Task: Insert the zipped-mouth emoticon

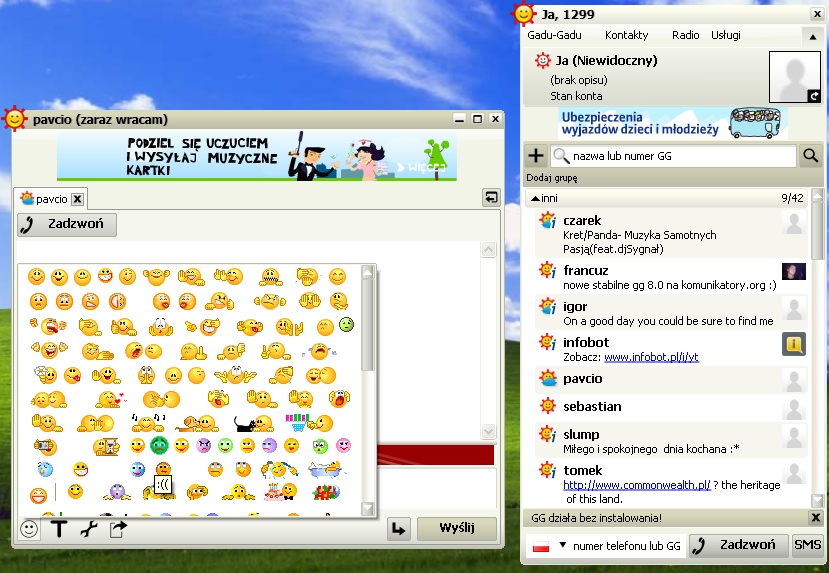Action: 271,276
